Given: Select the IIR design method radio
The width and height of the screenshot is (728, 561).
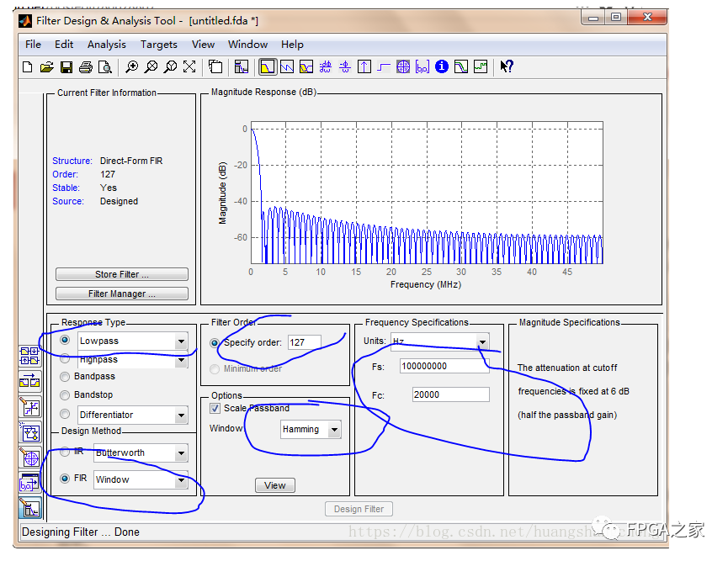Looking at the screenshot, I should point(66,453).
